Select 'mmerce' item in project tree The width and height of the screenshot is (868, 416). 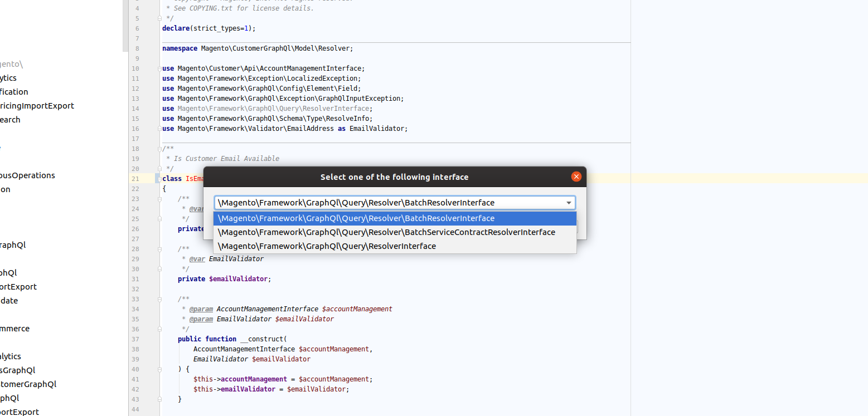pos(14,329)
